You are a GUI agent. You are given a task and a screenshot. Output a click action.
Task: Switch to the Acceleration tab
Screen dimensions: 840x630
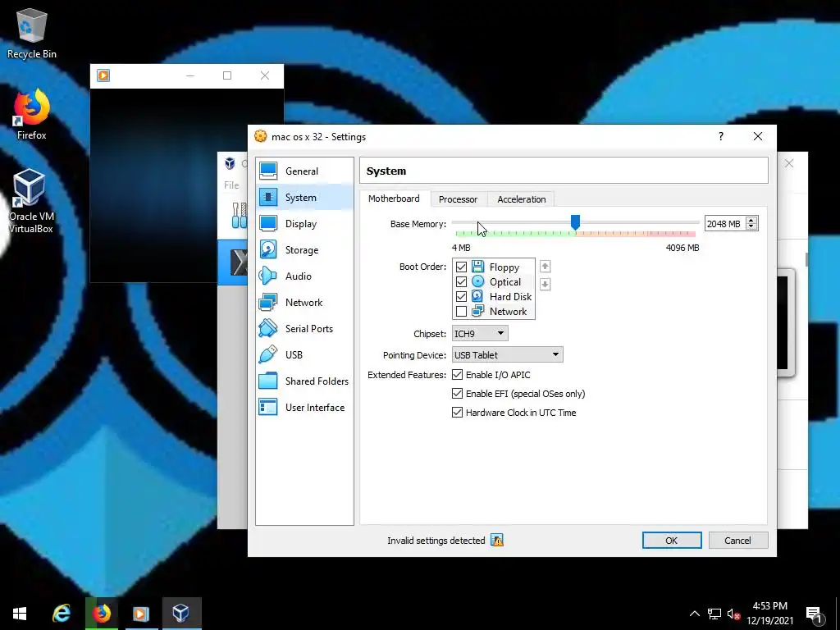(x=521, y=199)
